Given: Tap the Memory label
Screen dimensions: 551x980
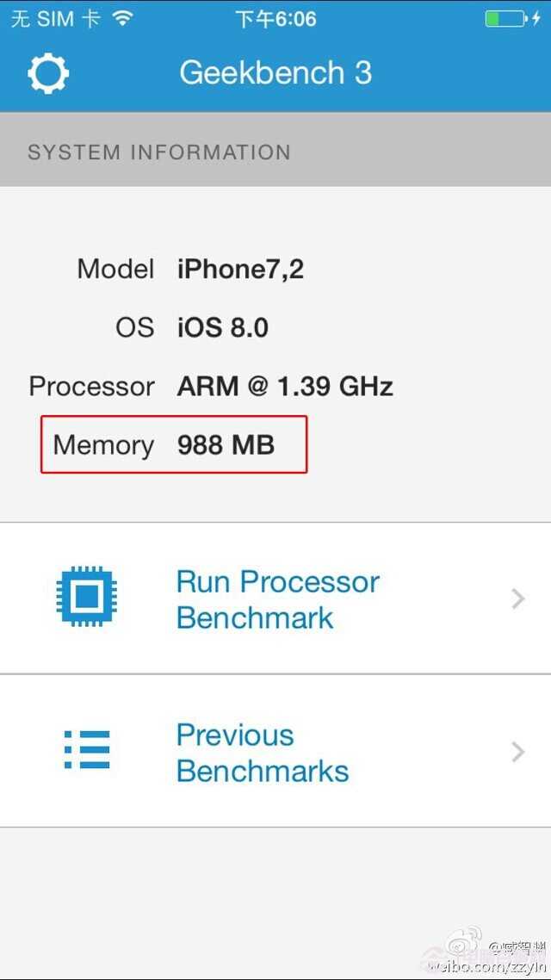Looking at the screenshot, I should pos(103,445).
